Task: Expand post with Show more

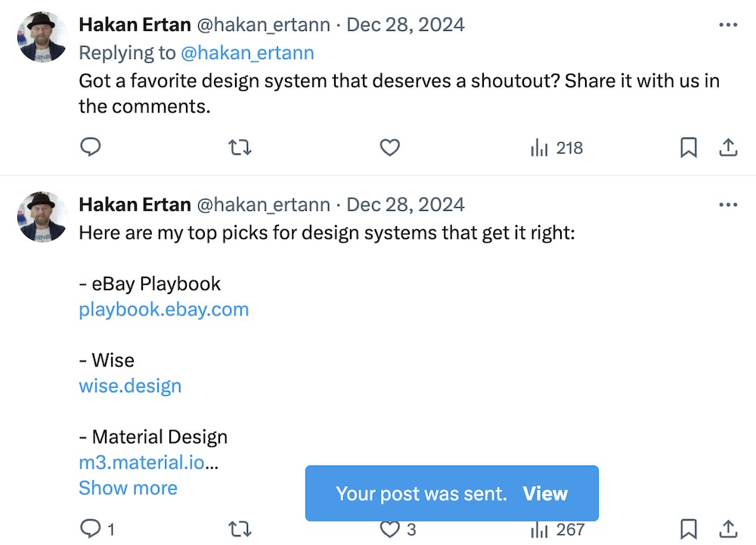Action: [128, 488]
